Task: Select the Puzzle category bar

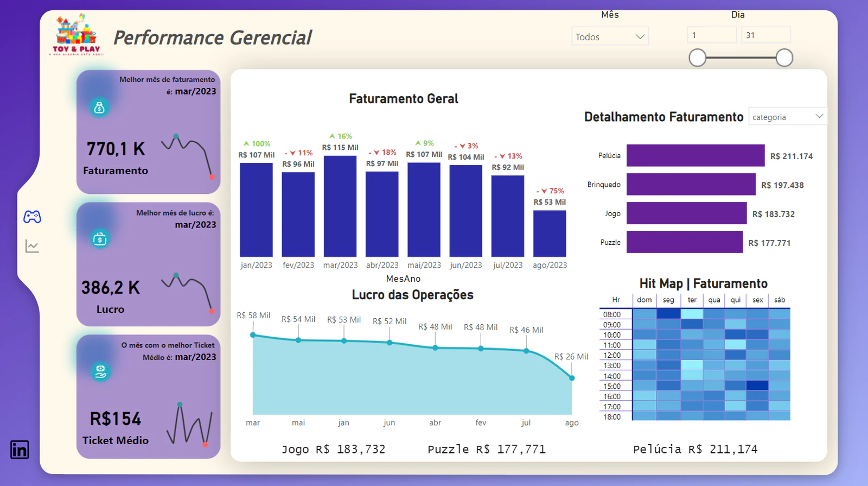Action: pyautogui.click(x=685, y=242)
